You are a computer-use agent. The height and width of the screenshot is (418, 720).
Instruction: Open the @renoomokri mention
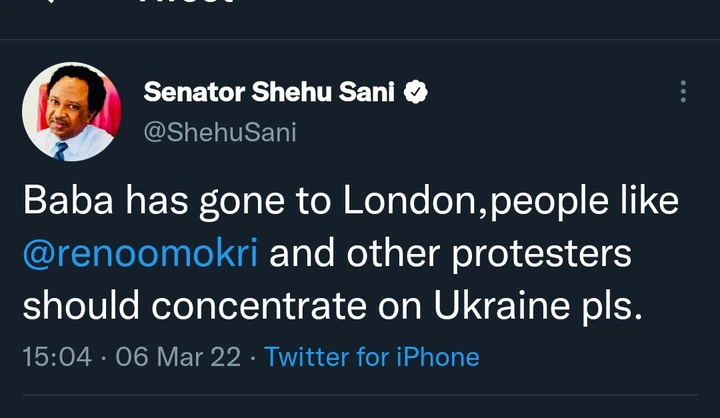(x=140, y=253)
